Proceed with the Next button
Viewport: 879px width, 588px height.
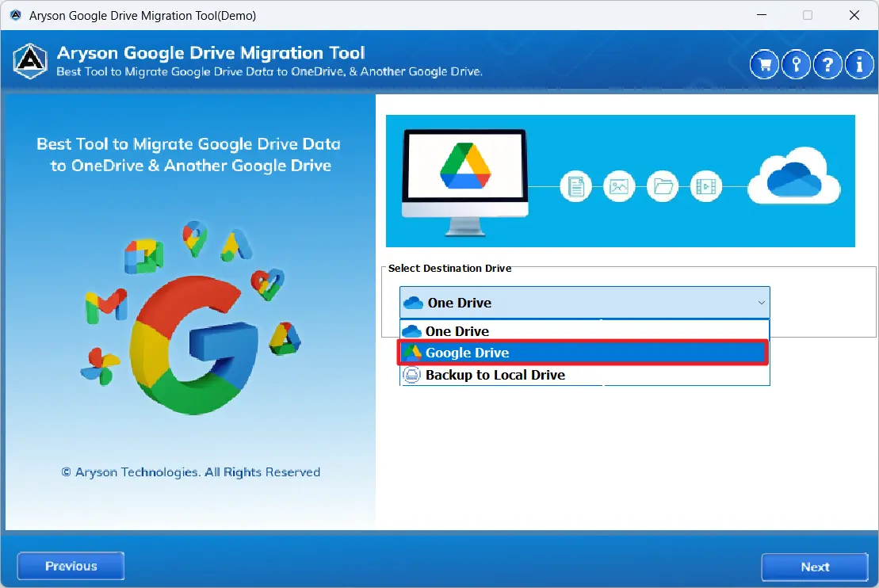(814, 567)
